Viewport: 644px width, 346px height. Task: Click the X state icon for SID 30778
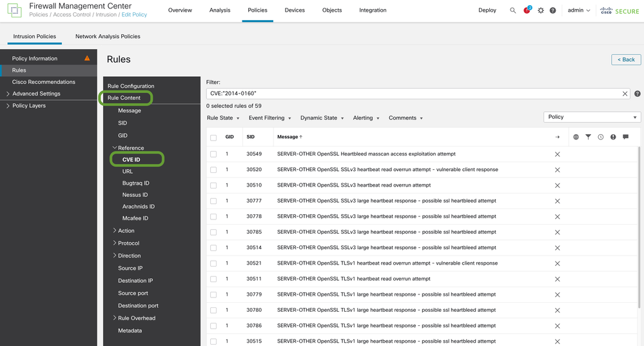(558, 217)
